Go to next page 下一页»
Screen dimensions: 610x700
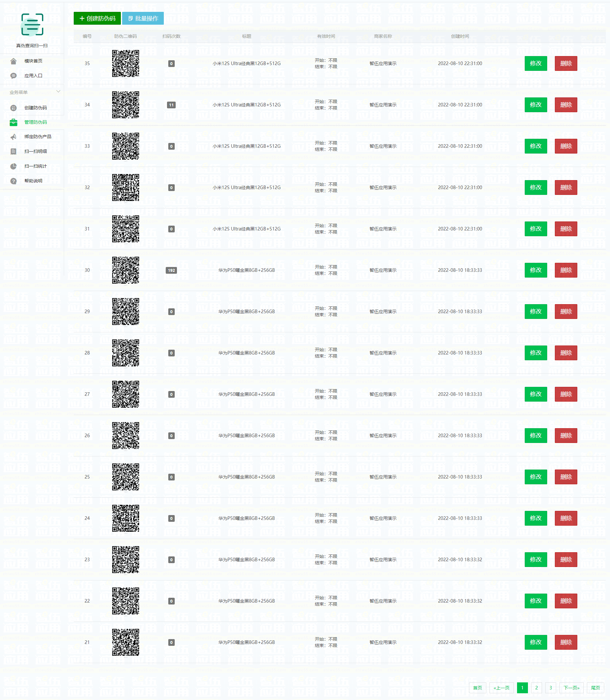pos(572,688)
